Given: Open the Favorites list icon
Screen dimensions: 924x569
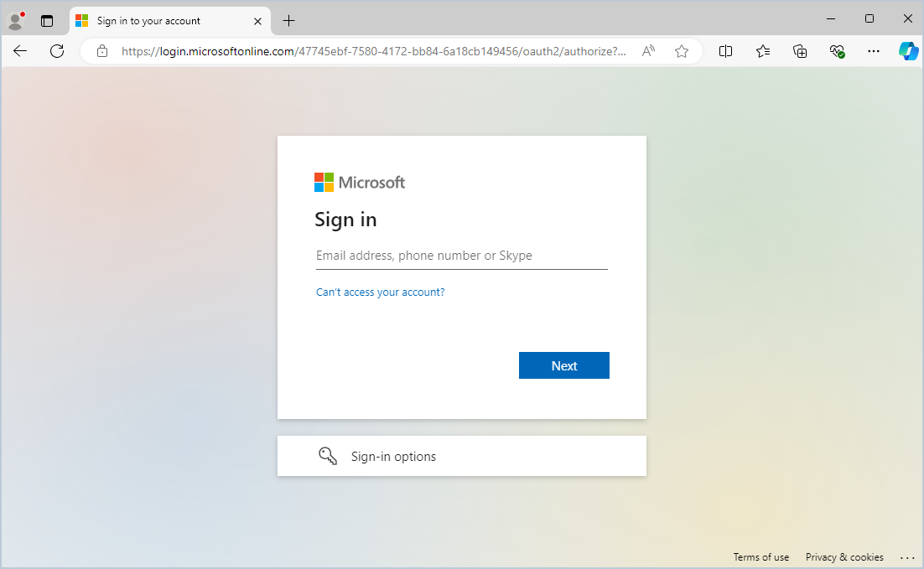Looking at the screenshot, I should pyautogui.click(x=762, y=51).
